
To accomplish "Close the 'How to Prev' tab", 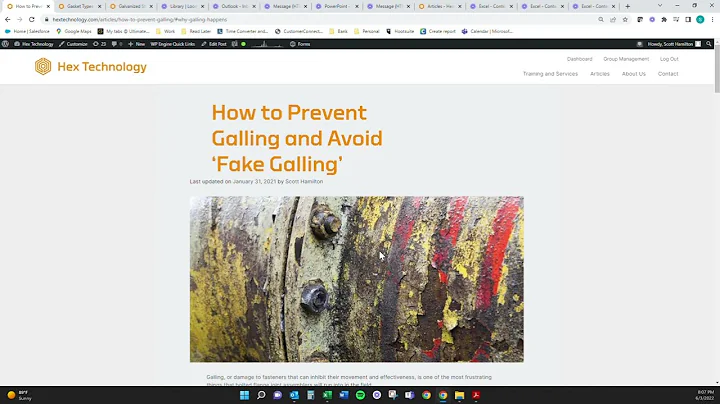I will point(48,6).
